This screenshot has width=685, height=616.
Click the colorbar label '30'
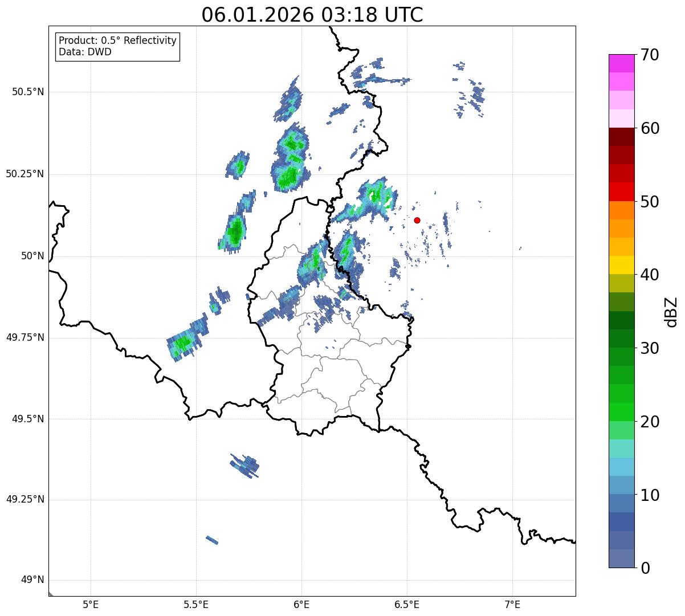click(650, 348)
